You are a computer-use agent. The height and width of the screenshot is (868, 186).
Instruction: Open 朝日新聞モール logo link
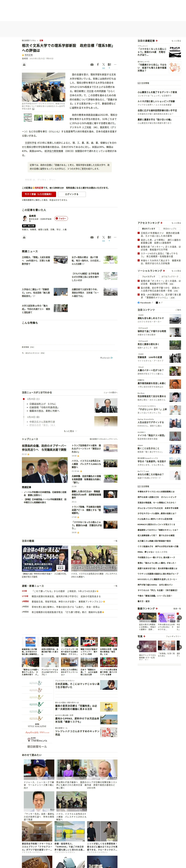click(x=37, y=746)
